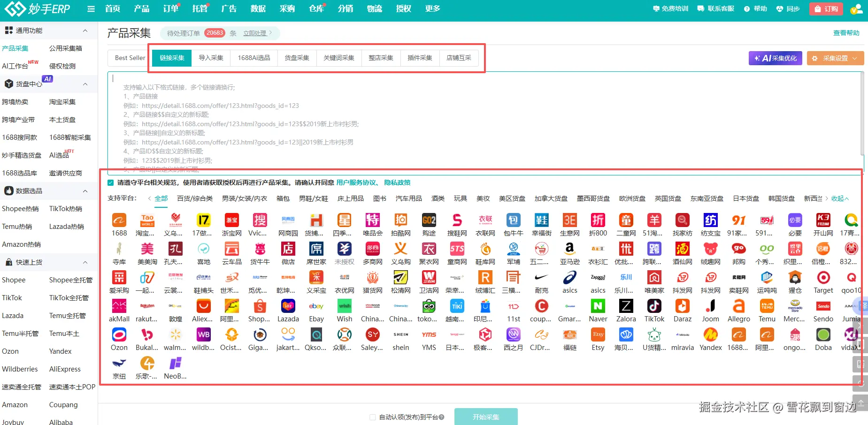Image resolution: width=868 pixels, height=425 pixels.
Task: Open 免费培训 in header
Action: pos(671,9)
